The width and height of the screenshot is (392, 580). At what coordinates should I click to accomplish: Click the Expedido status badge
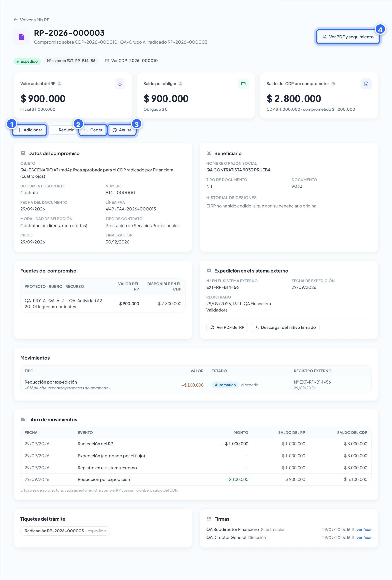pyautogui.click(x=27, y=61)
